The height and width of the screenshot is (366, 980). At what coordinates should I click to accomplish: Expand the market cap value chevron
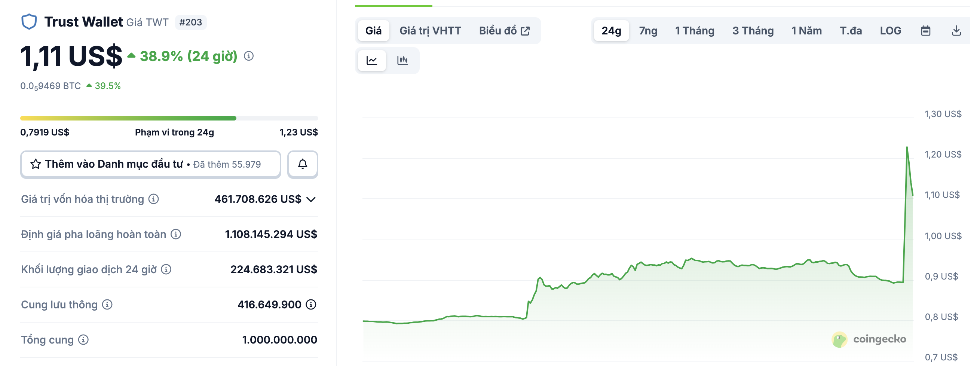[x=311, y=199]
